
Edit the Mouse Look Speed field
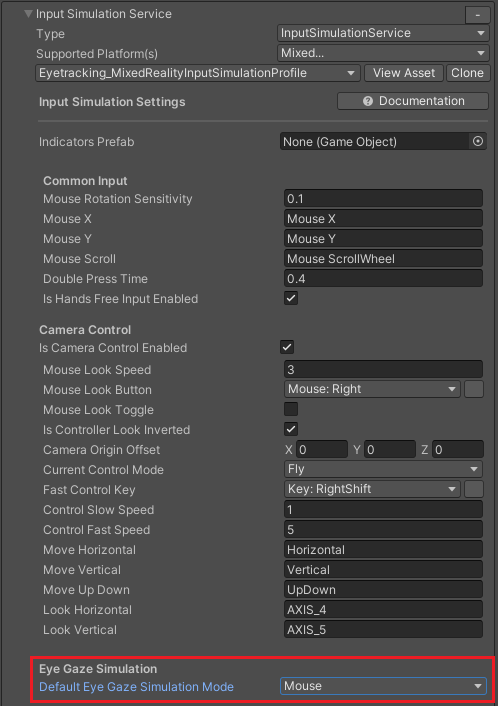[383, 370]
